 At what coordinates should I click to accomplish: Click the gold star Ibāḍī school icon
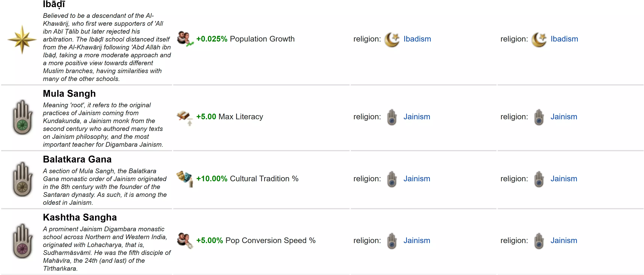point(22,39)
